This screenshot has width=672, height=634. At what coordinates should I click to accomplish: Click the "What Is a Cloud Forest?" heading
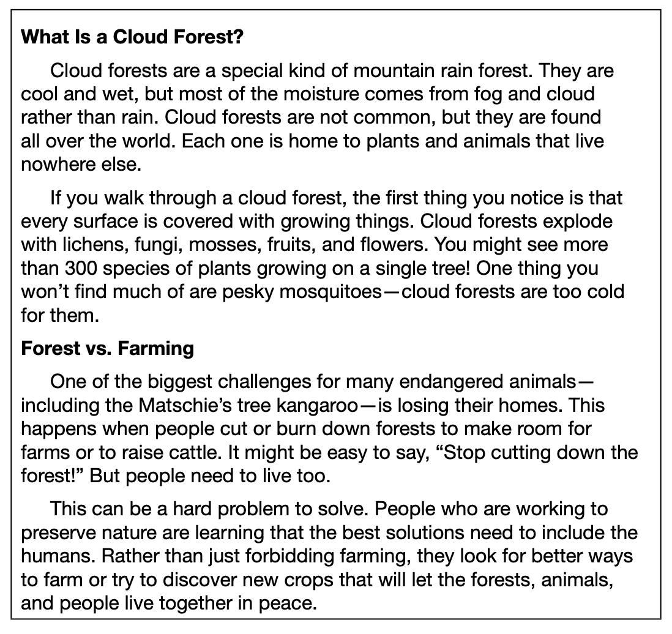(x=133, y=37)
